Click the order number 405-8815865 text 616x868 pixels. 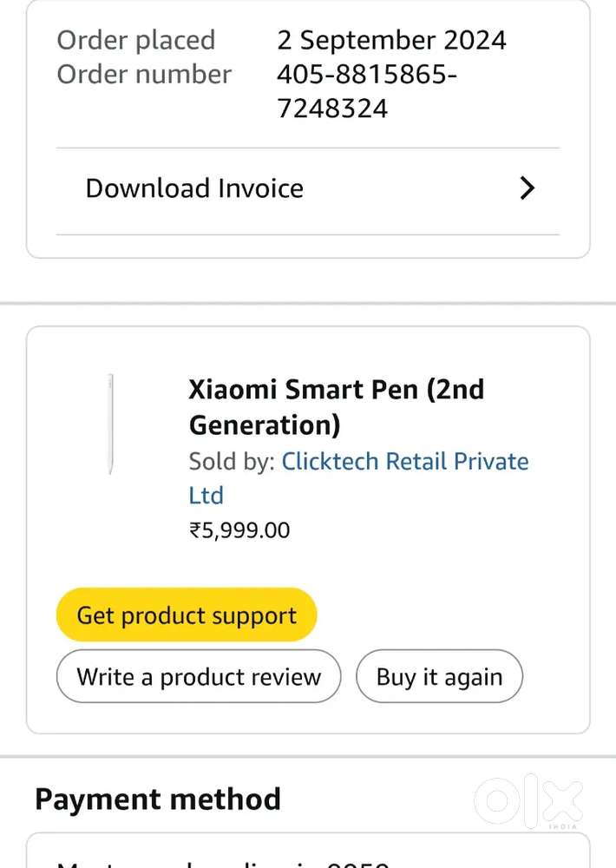(366, 75)
